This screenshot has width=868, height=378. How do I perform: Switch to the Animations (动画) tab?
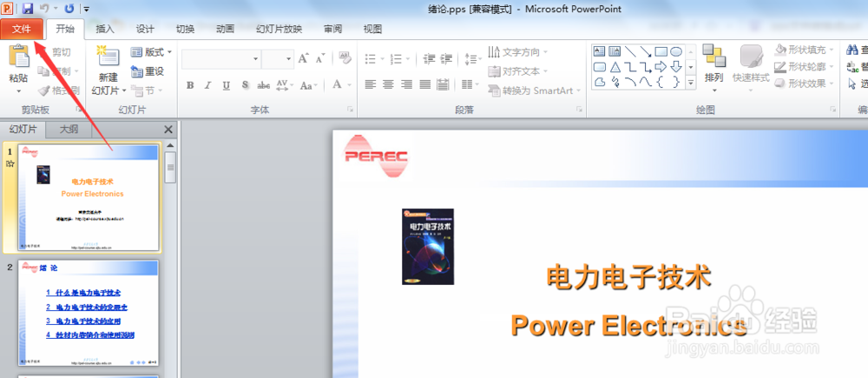click(x=225, y=30)
